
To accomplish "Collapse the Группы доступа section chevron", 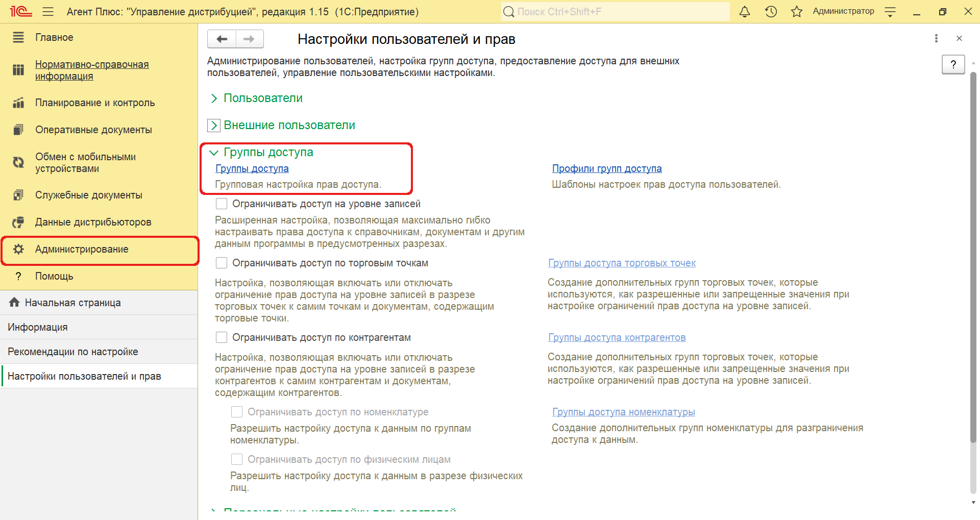I will pyautogui.click(x=214, y=153).
